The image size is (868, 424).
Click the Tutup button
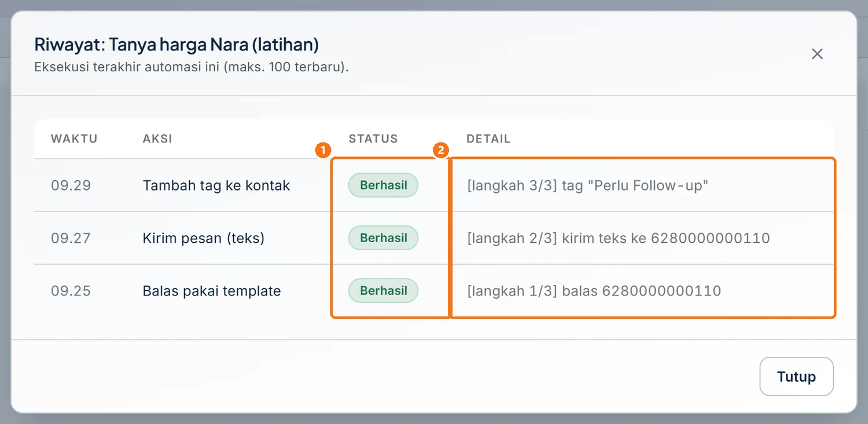click(x=796, y=377)
